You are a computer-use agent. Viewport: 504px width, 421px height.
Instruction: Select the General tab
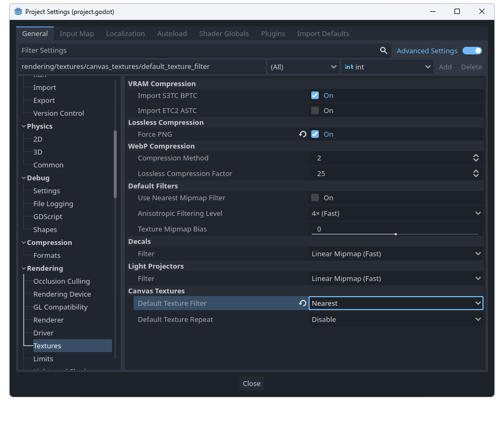[34, 33]
